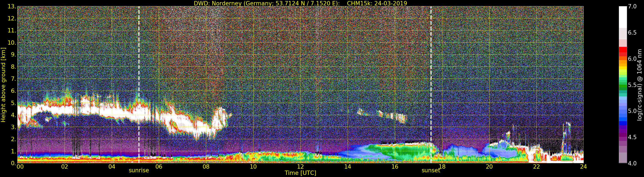Click the '3.' height axis tick label
The height and width of the screenshot is (177, 644).
coord(14,127)
